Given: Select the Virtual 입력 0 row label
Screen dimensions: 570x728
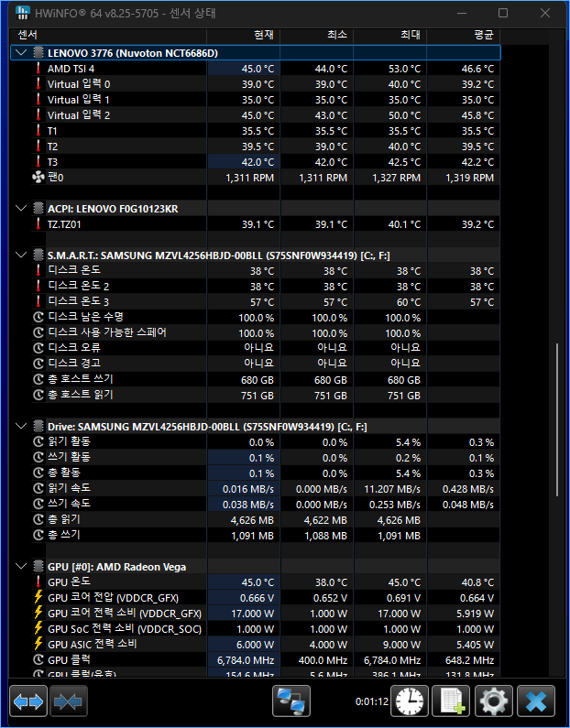Looking at the screenshot, I should pyautogui.click(x=79, y=84).
